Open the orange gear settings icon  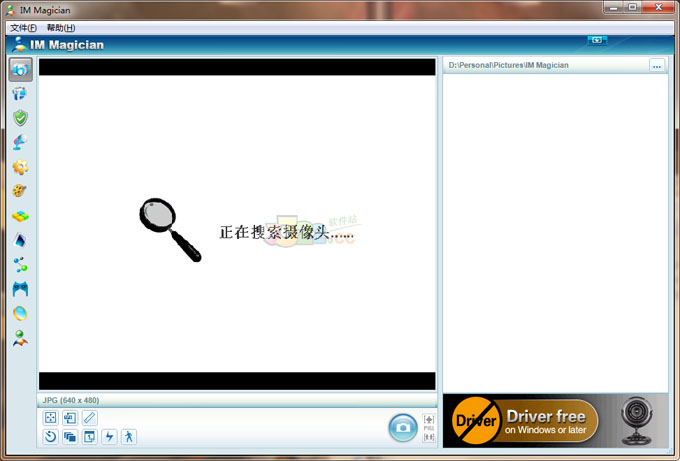pyautogui.click(x=20, y=167)
